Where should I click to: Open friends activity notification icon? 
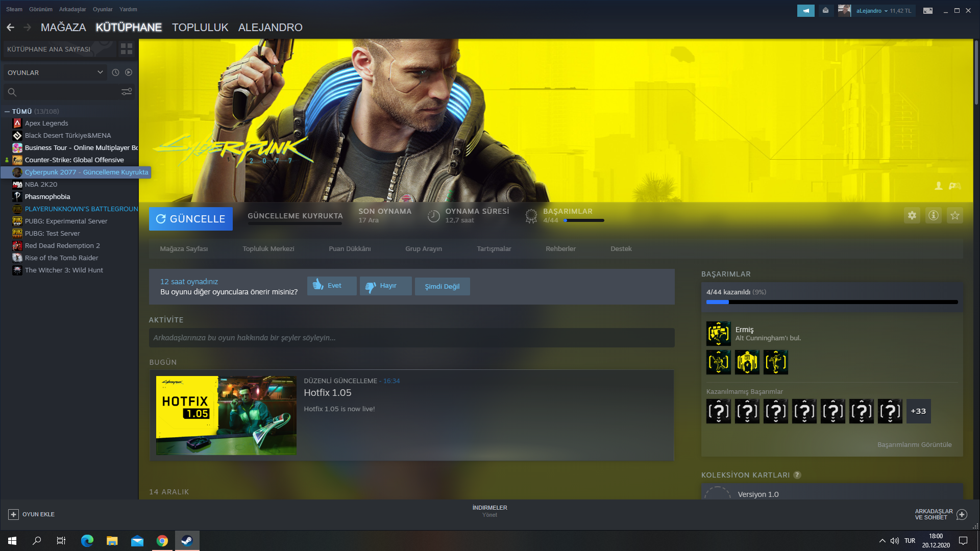pos(825,11)
